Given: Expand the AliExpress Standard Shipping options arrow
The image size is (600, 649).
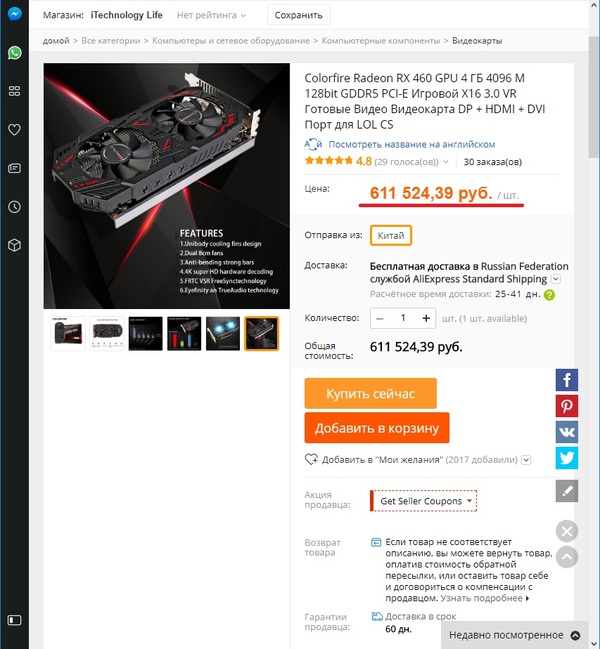Looking at the screenshot, I should click(556, 279).
